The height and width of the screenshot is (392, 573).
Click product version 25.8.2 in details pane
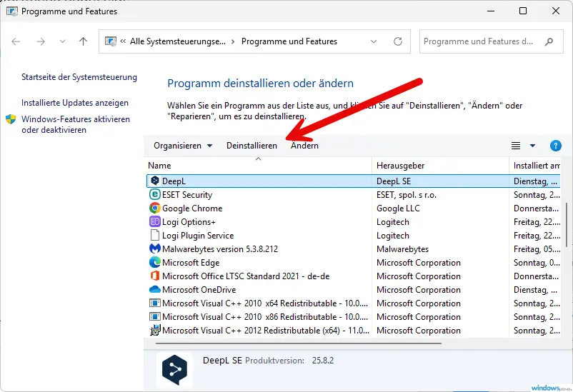[x=323, y=361]
